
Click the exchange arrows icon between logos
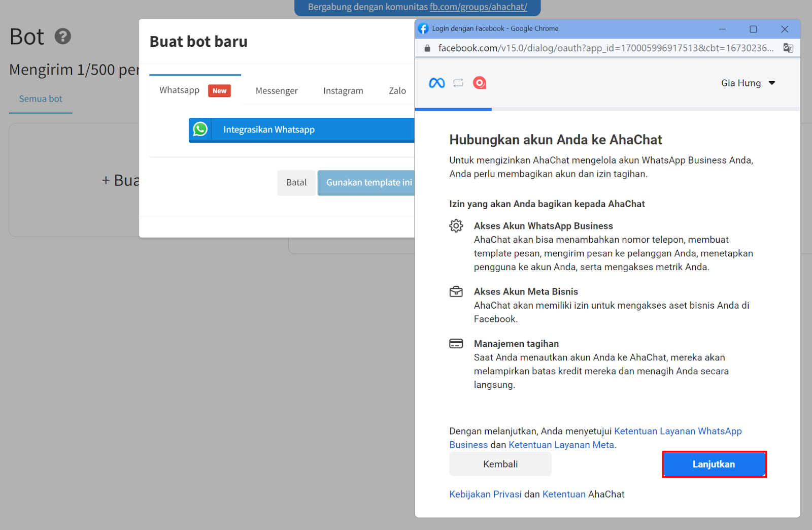(x=458, y=83)
